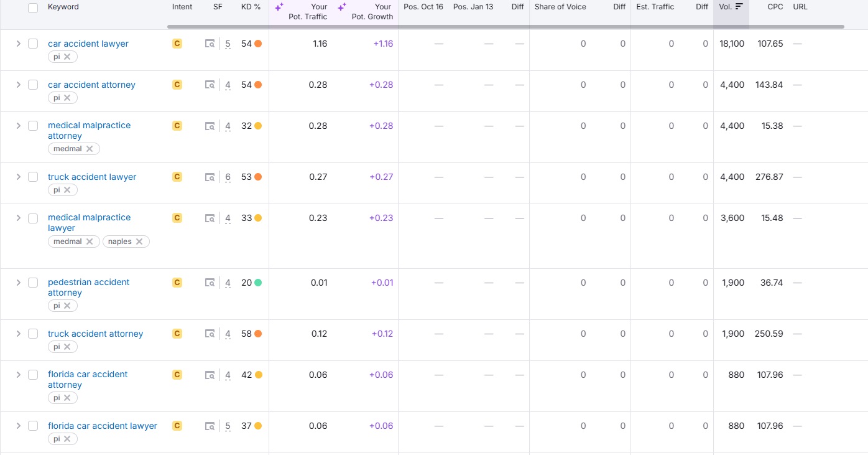
Task: Remove medmal tag from medical malpractice lawyer
Action: pyautogui.click(x=90, y=242)
